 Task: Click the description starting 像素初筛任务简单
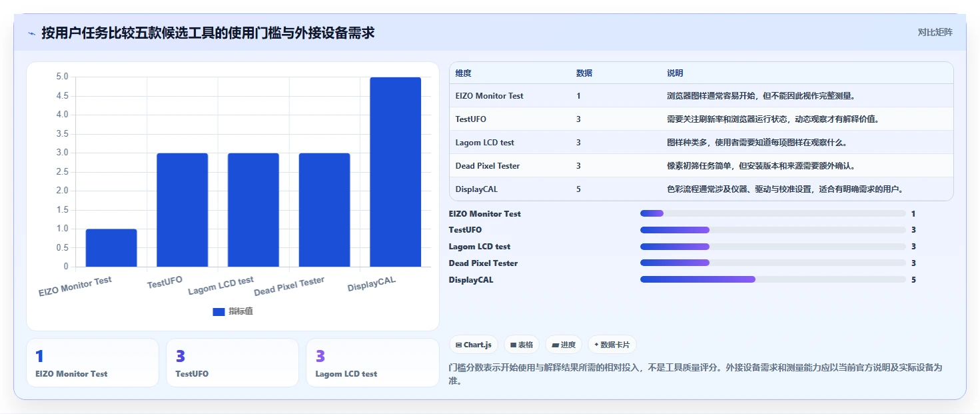point(761,165)
